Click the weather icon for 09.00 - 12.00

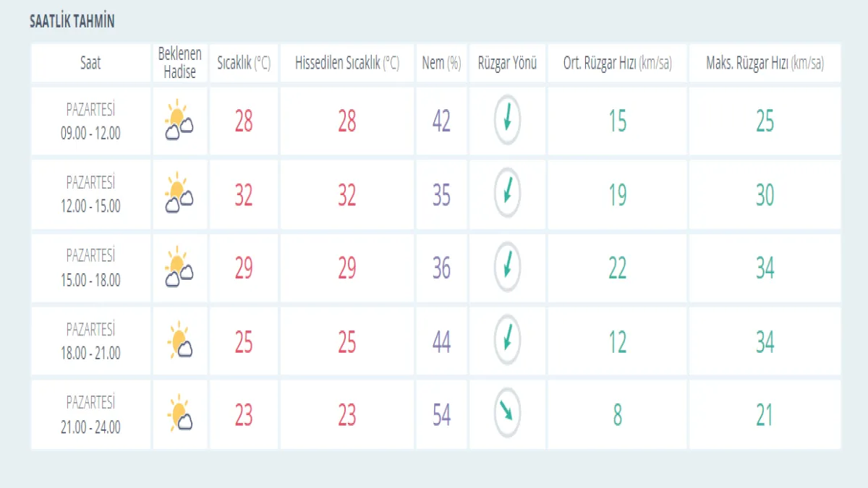(179, 121)
